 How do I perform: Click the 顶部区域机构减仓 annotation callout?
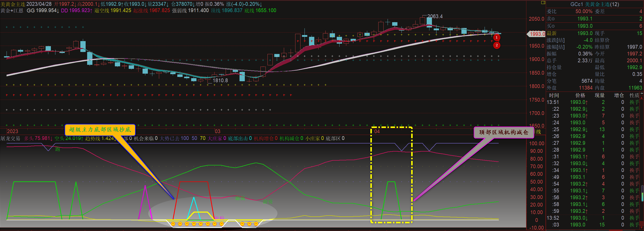coord(503,132)
